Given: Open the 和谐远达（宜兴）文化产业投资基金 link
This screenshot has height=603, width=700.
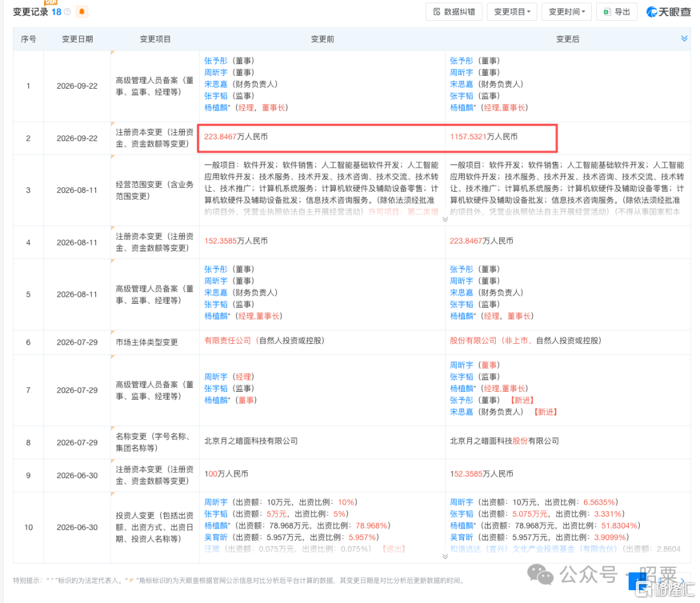Looking at the screenshot, I should pyautogui.click(x=533, y=549).
